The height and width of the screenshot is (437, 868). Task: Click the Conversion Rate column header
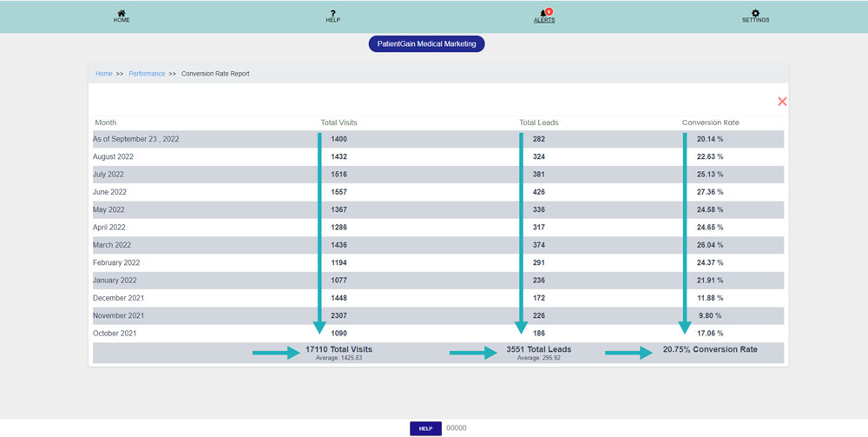coord(710,122)
